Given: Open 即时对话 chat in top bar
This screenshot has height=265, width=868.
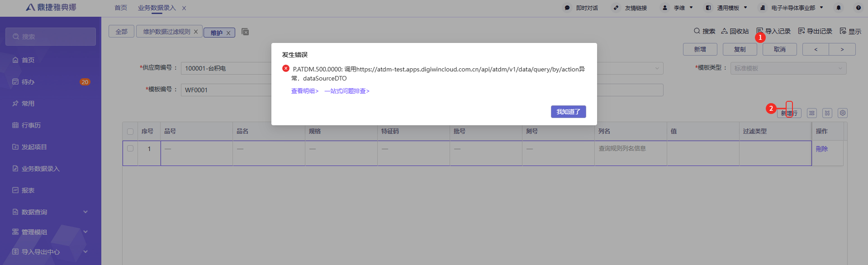Looking at the screenshot, I should point(581,8).
